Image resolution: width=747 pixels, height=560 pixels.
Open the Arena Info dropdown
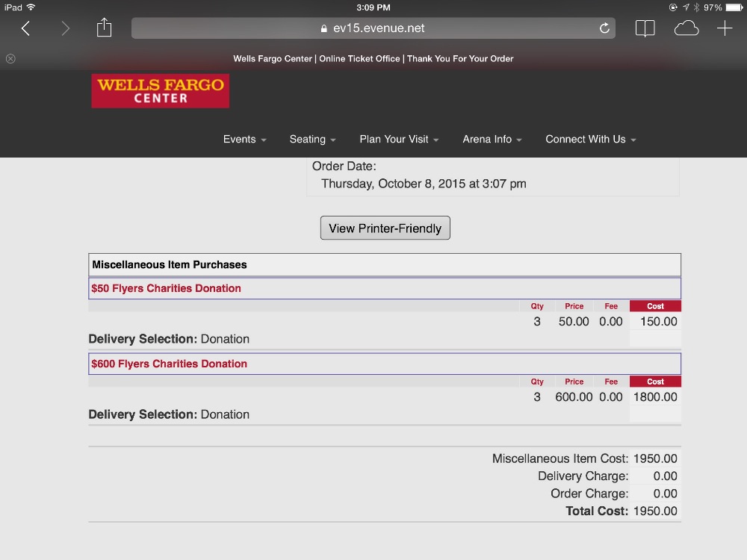tap(492, 139)
